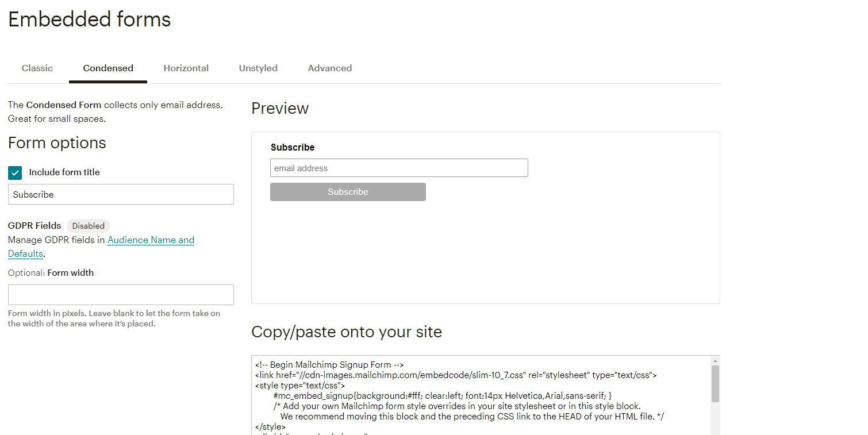Viewport: 868px width, 435px height.
Task: Click the Form options heading
Action: 57,143
